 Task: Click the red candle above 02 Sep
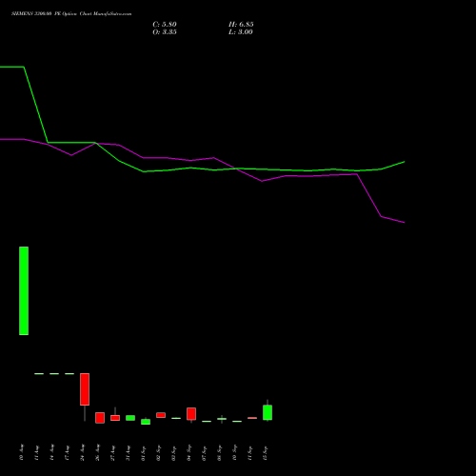pyautogui.click(x=161, y=415)
